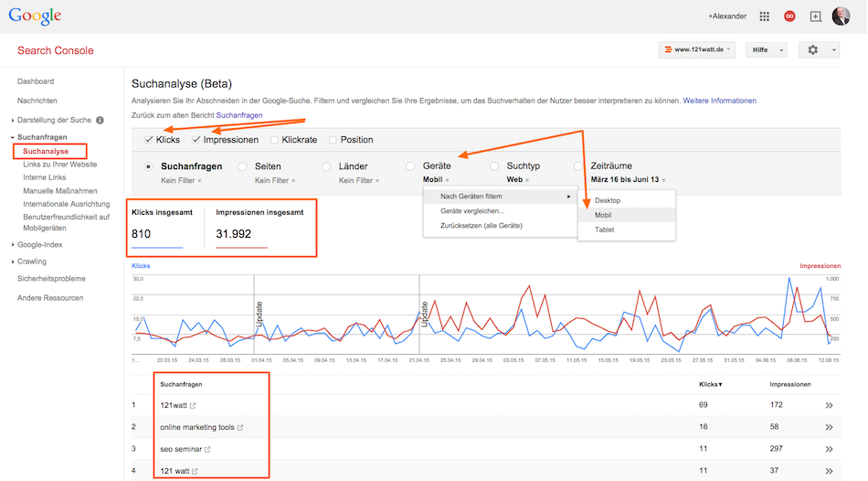The image size is (868, 481).
Task: Click the red notifications icon
Action: click(790, 16)
